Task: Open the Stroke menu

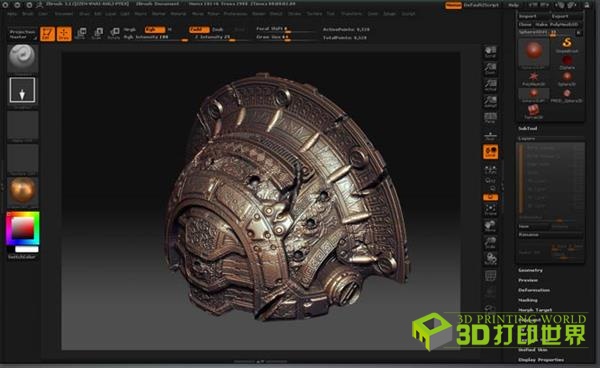Action: (x=294, y=13)
